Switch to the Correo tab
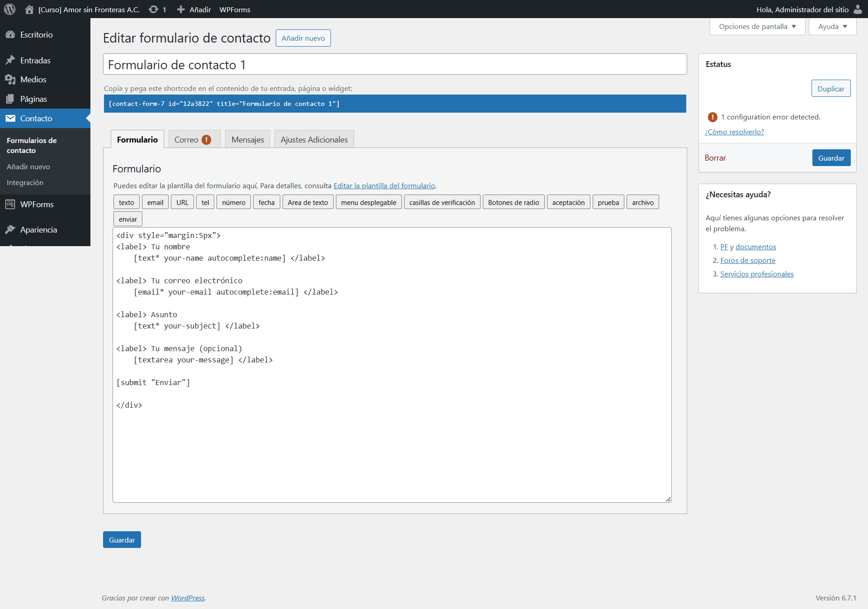The width and height of the screenshot is (868, 609). 193,140
